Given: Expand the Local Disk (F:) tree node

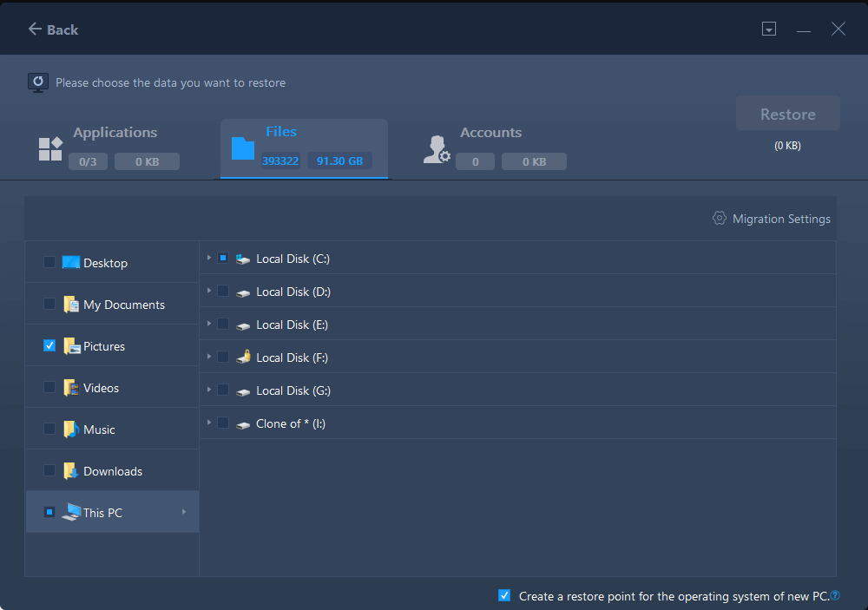Looking at the screenshot, I should pyautogui.click(x=208, y=357).
